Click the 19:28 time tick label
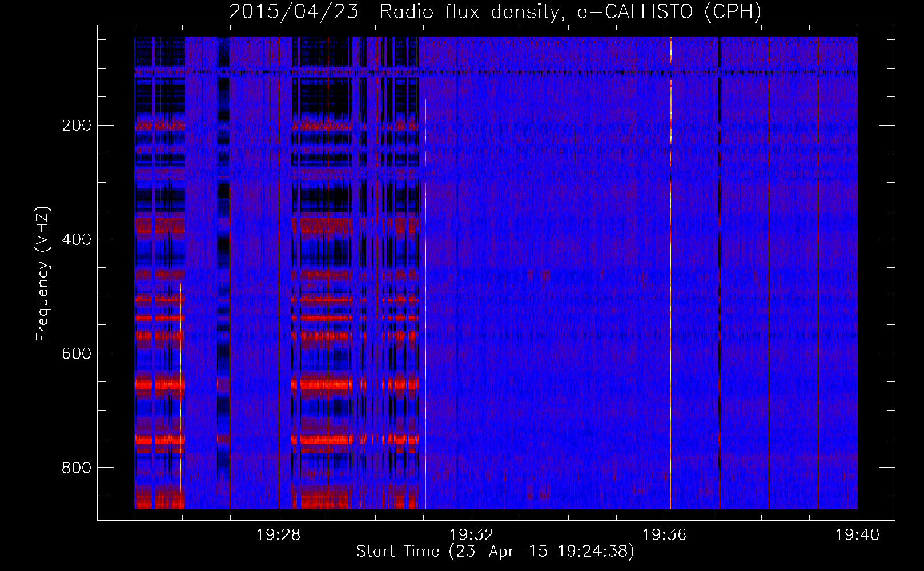 point(279,535)
